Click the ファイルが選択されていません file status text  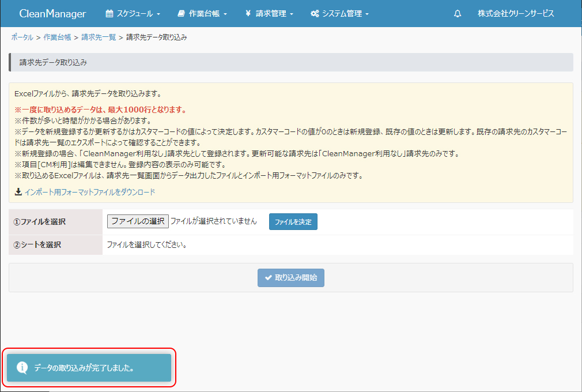coord(214,221)
